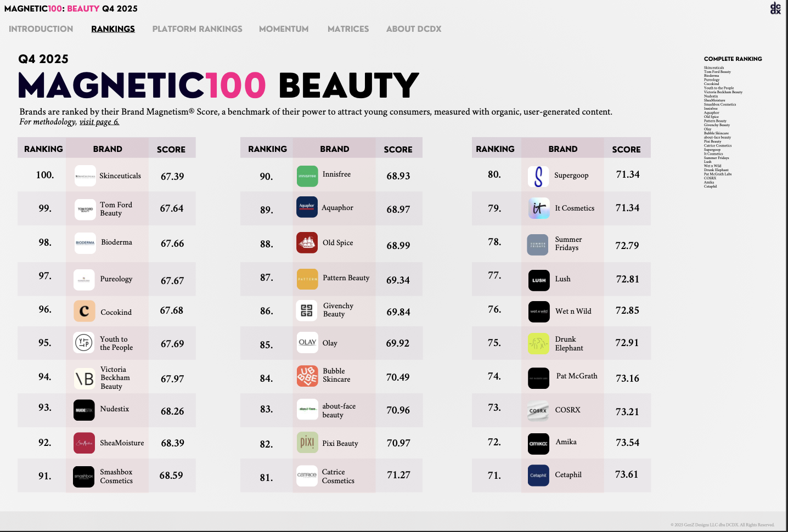Click the SheaMoisture red logo
788x532 pixels.
[84, 443]
